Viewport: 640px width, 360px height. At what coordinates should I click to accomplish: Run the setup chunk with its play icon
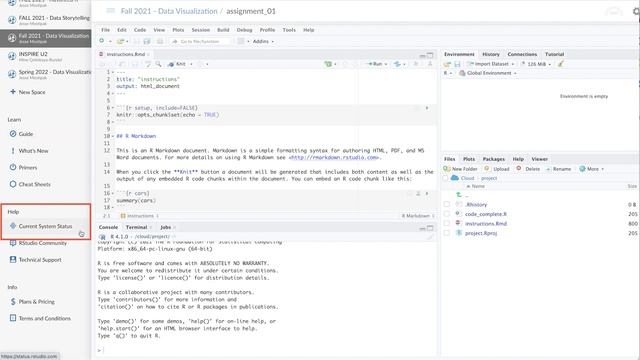pyautogui.click(x=427, y=108)
